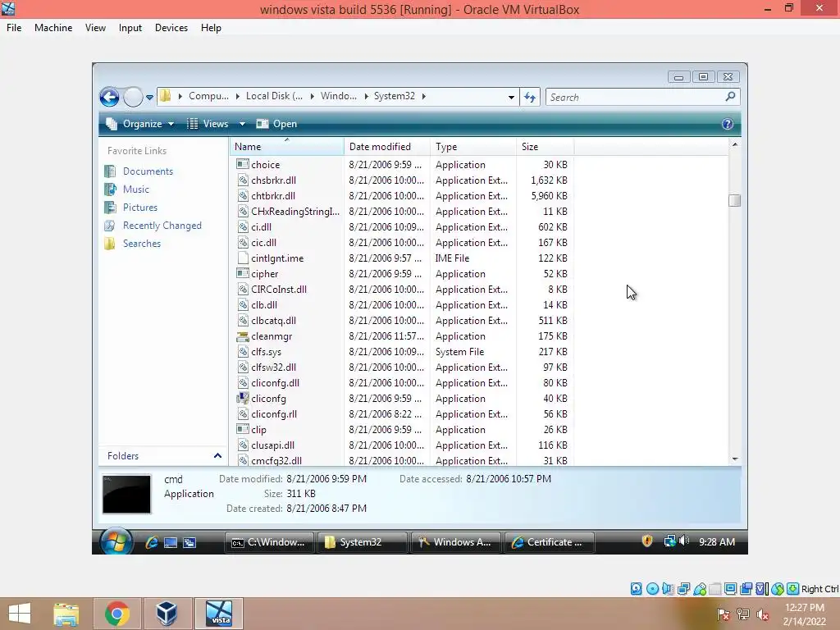
Task: Switch to Windows A... taskbar button
Action: (x=456, y=542)
